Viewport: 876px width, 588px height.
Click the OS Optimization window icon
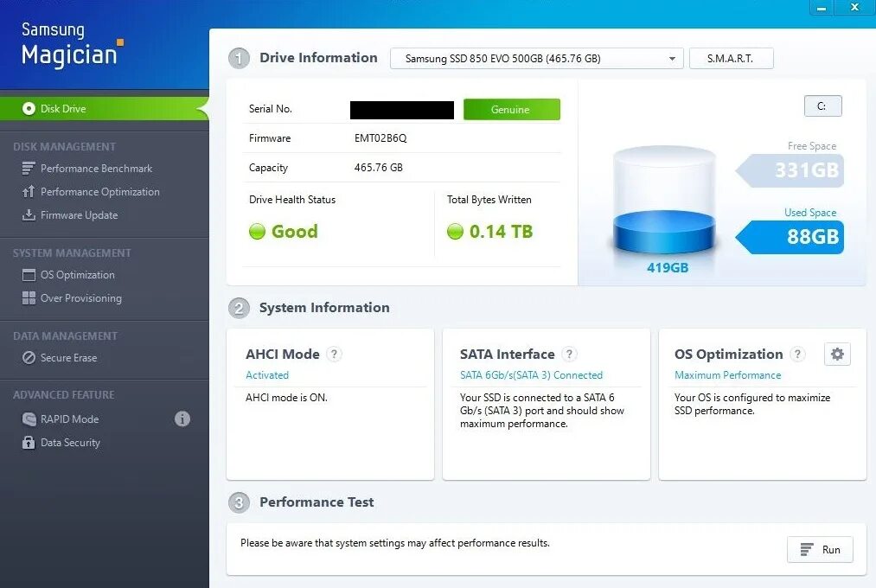tap(29, 275)
